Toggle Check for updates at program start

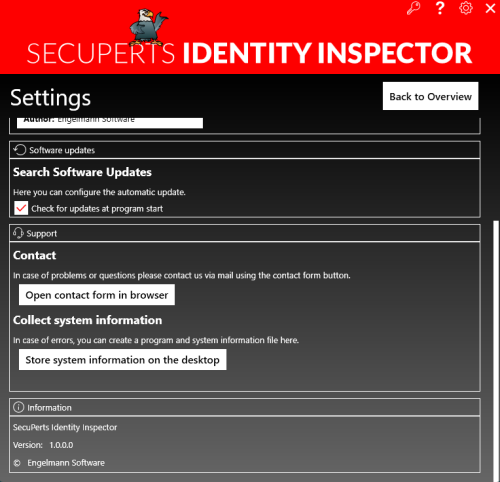coord(21,208)
